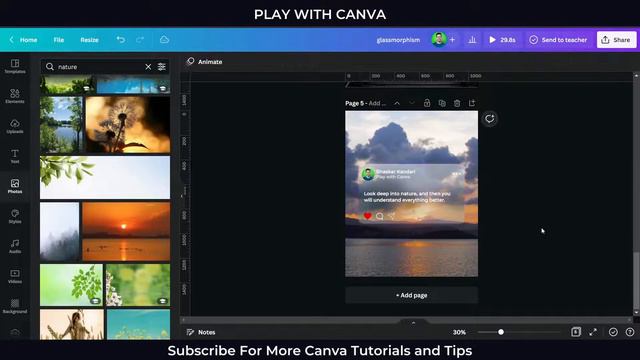Collapse the side panel handle
The image size is (640, 360).
[182, 196]
